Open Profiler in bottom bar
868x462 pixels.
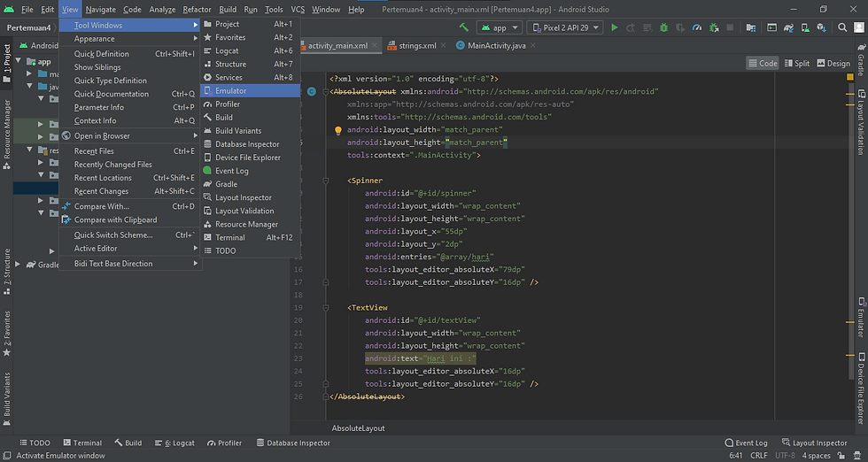(224, 443)
